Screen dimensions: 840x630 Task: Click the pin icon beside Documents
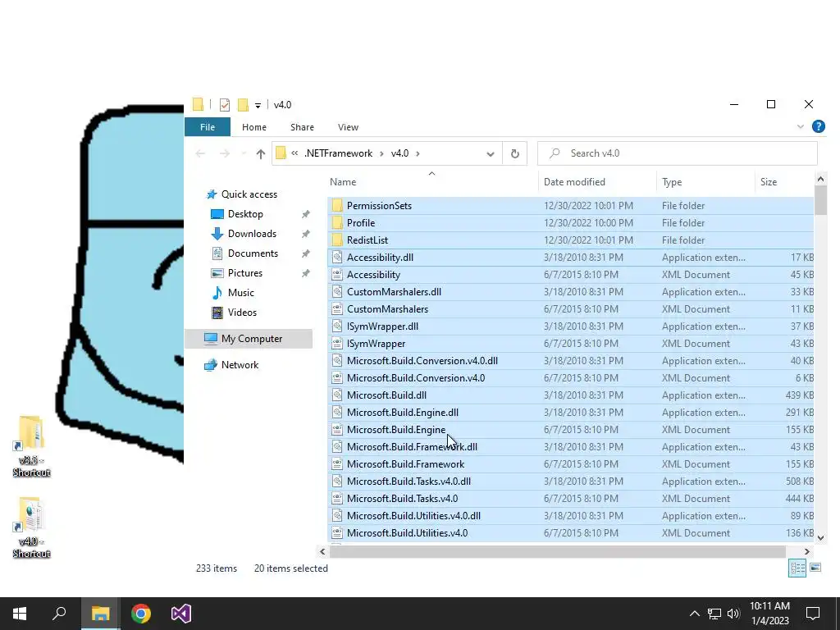coord(305,253)
